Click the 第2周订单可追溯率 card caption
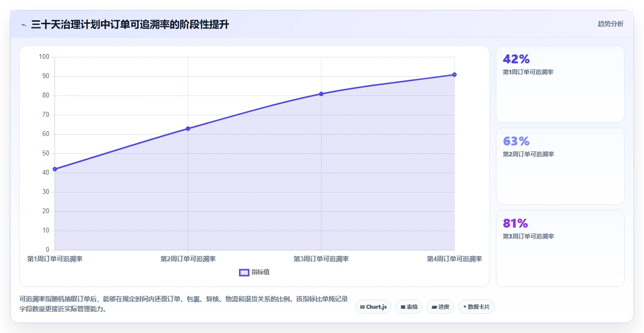 (x=528, y=154)
